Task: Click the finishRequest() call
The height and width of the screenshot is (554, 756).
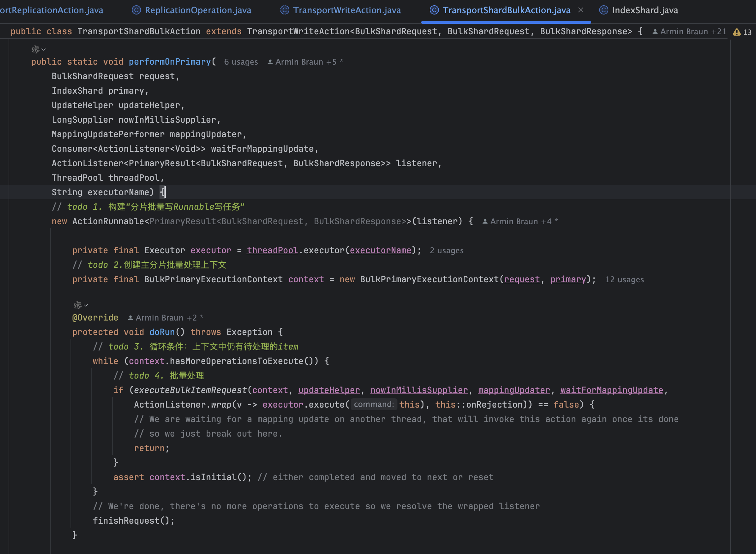Action: [x=134, y=521]
